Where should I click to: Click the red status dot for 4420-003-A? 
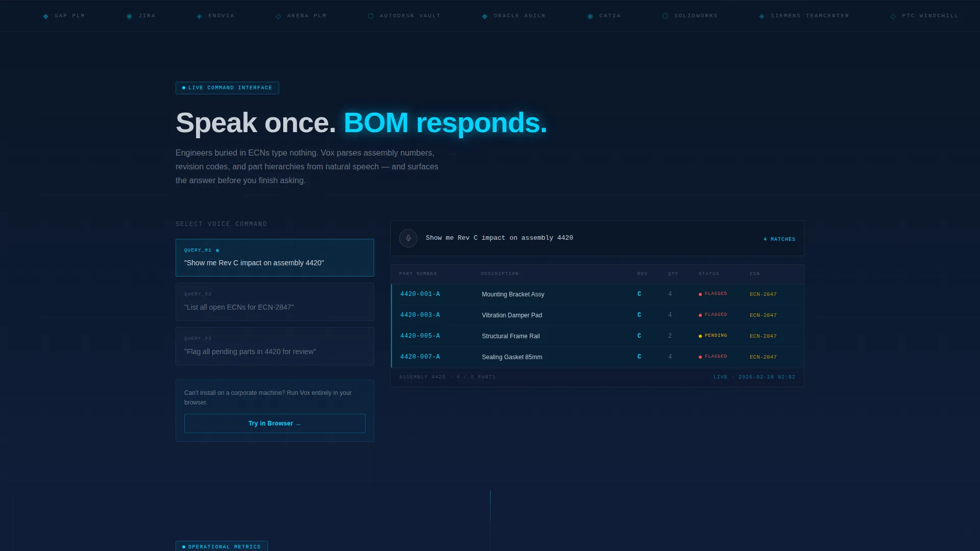pyautogui.click(x=700, y=315)
